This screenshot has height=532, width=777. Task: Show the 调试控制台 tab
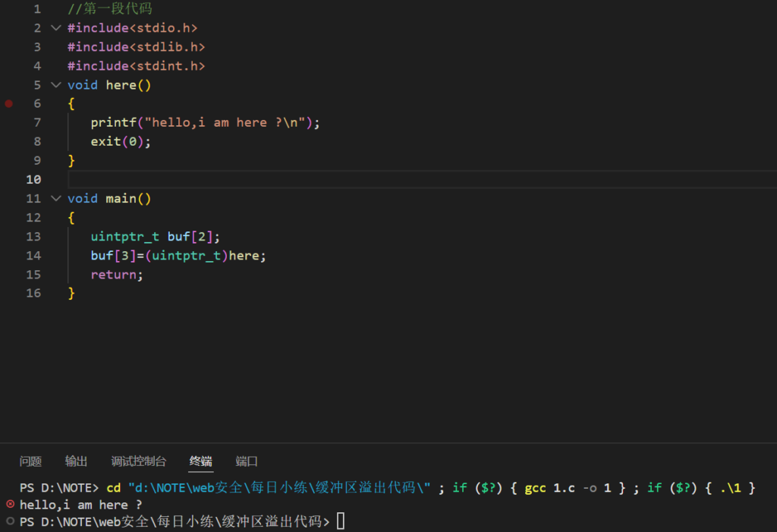[x=138, y=461]
